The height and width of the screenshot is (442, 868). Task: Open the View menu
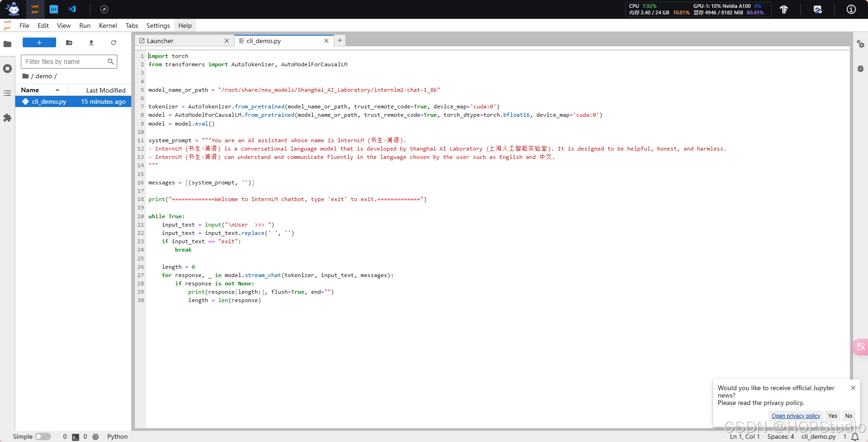pyautogui.click(x=64, y=25)
